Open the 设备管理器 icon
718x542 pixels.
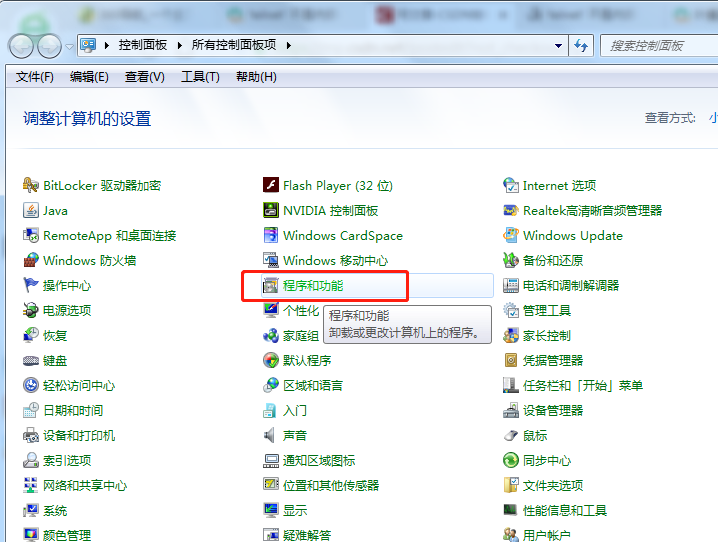(x=511, y=410)
